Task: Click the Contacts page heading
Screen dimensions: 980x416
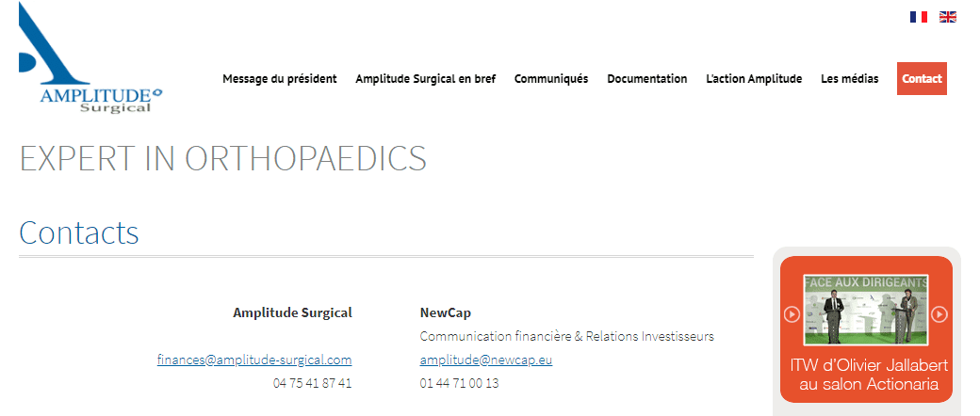Action: click(x=79, y=232)
